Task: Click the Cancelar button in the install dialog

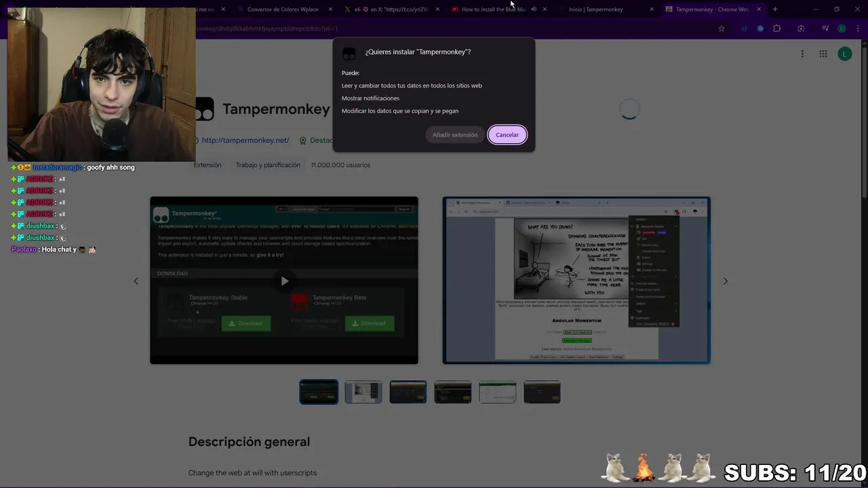Action: [x=507, y=135]
